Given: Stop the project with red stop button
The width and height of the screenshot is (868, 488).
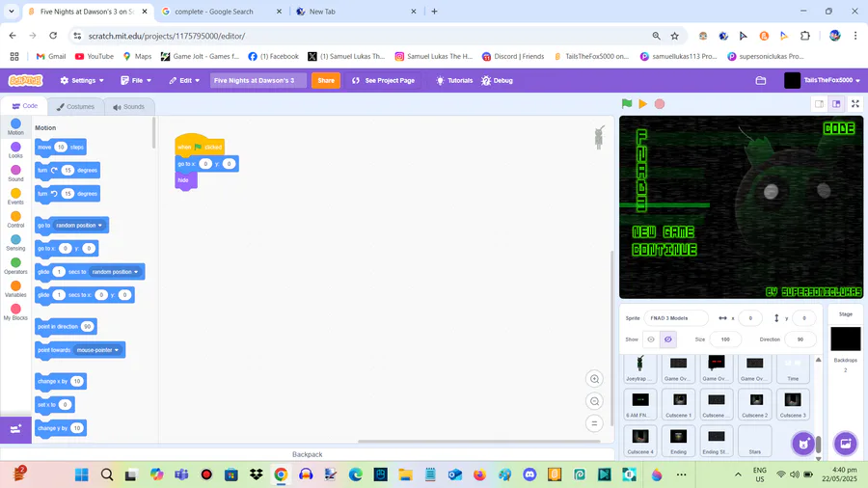Looking at the screenshot, I should click(x=660, y=103).
